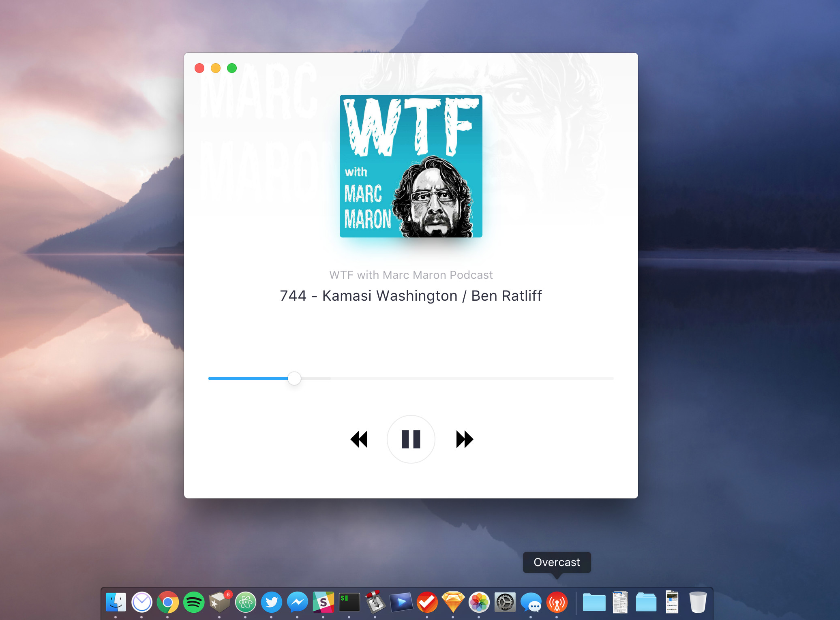Pause the podcast playback
The image size is (840, 620).
pos(411,439)
